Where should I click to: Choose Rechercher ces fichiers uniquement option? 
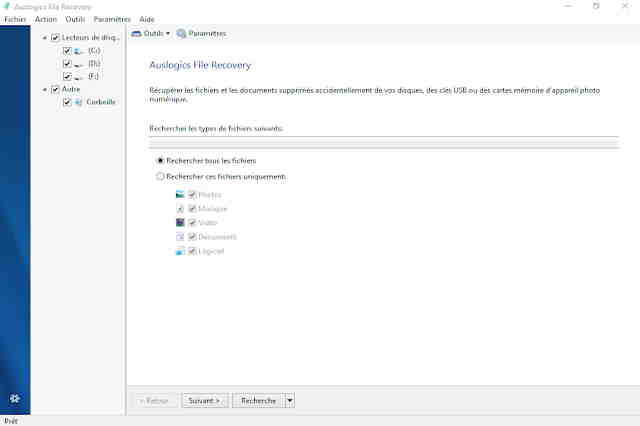[160, 176]
